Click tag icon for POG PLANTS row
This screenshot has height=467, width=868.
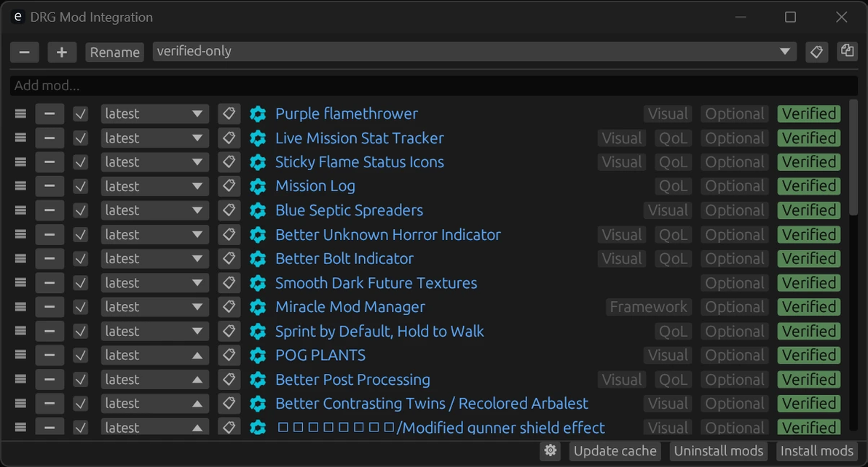pyautogui.click(x=229, y=355)
